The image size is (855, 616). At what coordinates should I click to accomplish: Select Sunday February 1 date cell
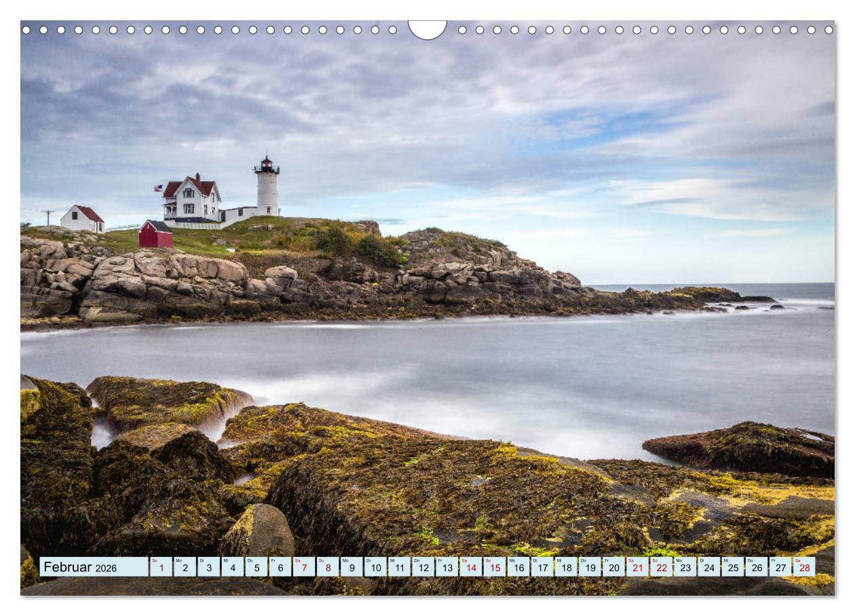tap(161, 567)
